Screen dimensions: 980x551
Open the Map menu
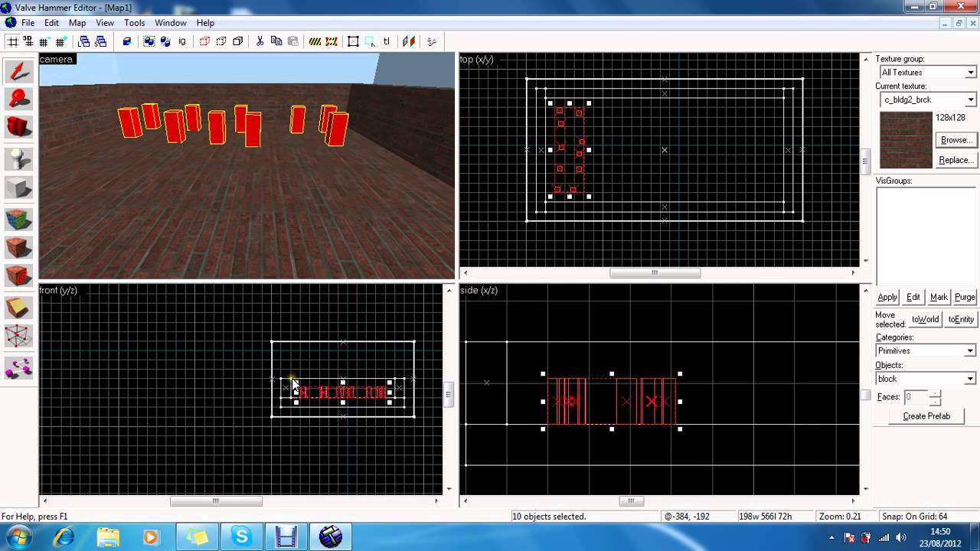77,23
